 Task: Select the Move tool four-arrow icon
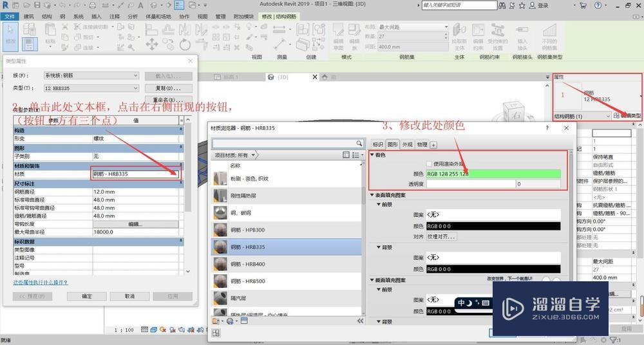click(x=151, y=44)
